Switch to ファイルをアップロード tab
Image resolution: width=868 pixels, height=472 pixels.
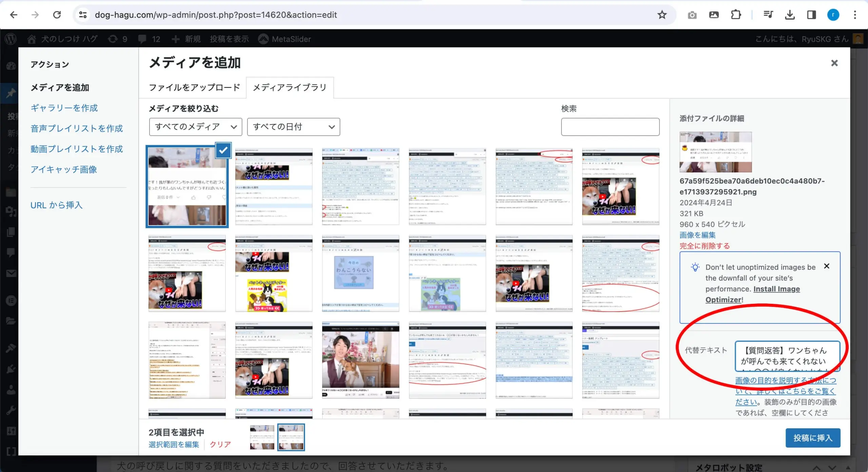pos(194,87)
